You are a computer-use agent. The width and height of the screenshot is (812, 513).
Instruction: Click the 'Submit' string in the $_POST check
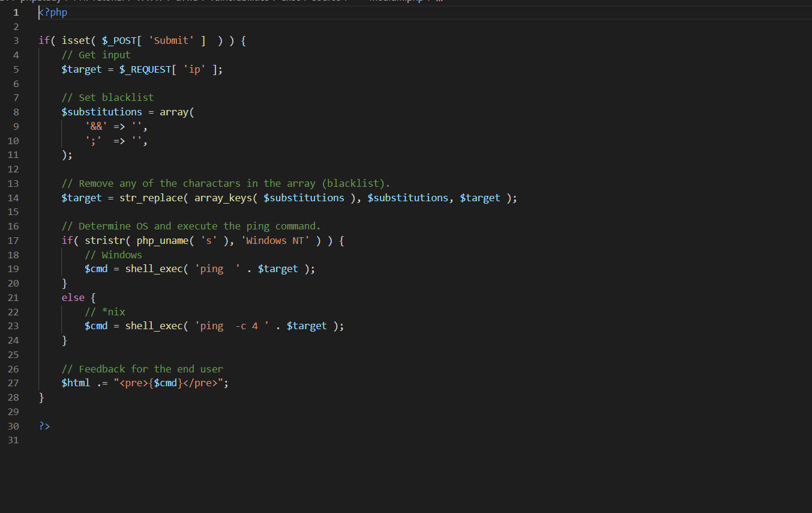pos(171,41)
